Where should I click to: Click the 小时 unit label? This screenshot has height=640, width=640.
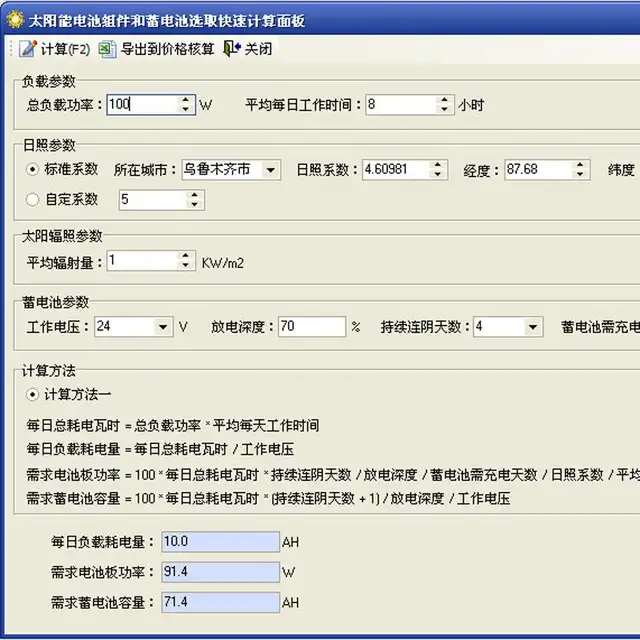471,105
